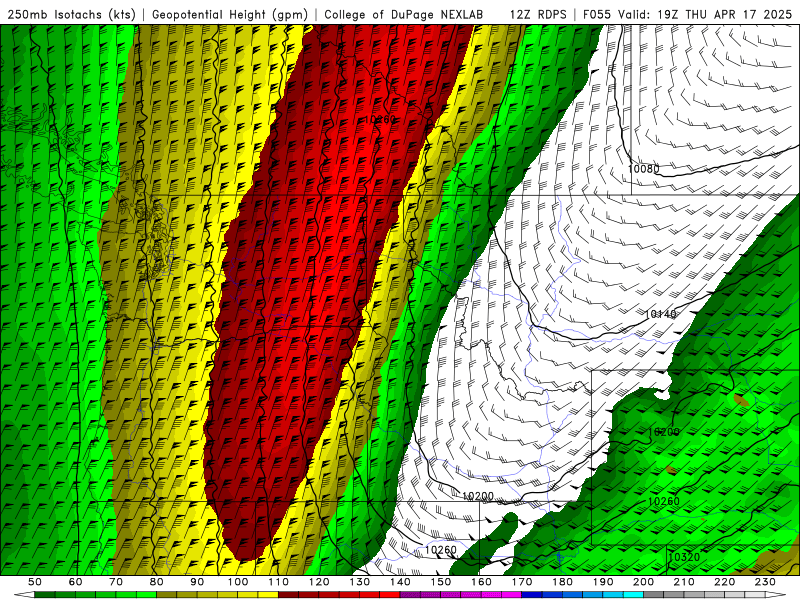This screenshot has height=600, width=800.
Task: Click the 'Geopotential Height (gpm)' header text
Action: pyautogui.click(x=230, y=14)
